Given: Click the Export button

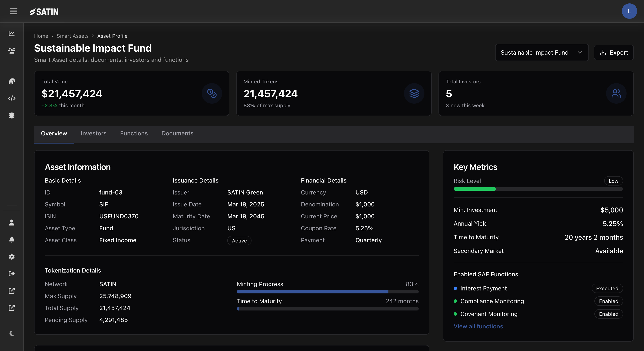Looking at the screenshot, I should pyautogui.click(x=614, y=53).
